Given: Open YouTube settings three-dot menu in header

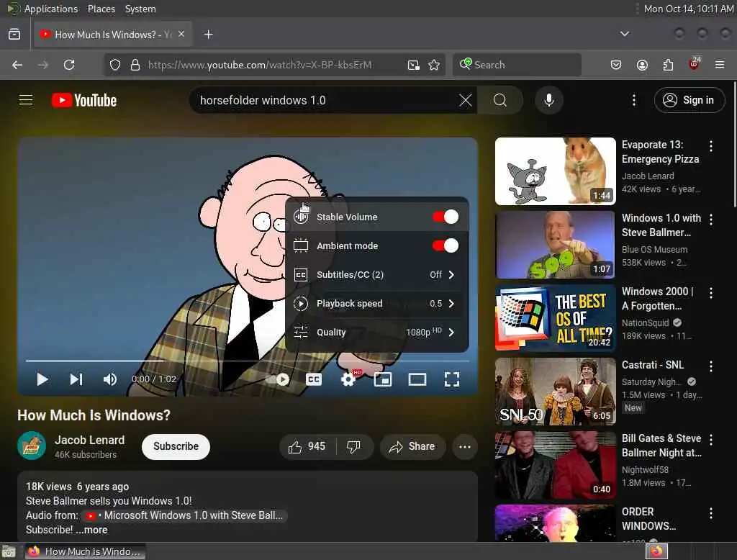Looking at the screenshot, I should (633, 100).
